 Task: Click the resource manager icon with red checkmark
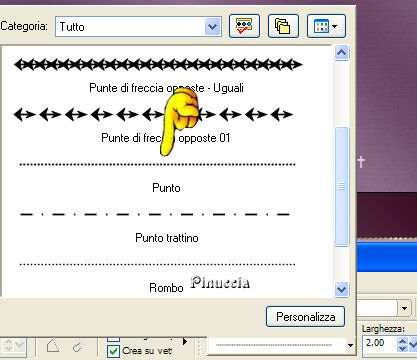tap(244, 26)
